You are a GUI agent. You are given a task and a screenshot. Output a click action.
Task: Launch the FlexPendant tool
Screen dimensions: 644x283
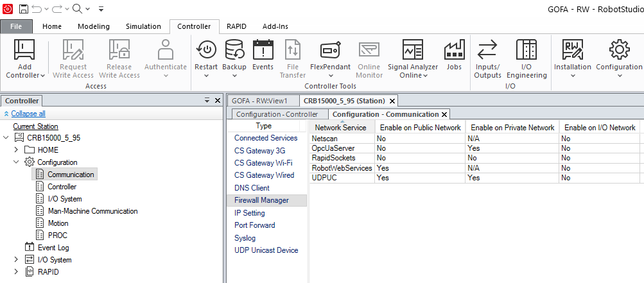point(329,51)
